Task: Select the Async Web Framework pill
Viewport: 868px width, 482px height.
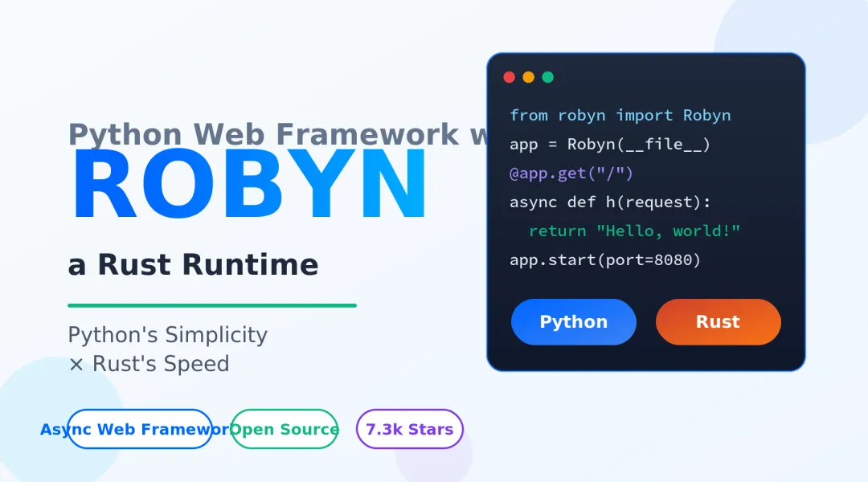Action: 140,429
